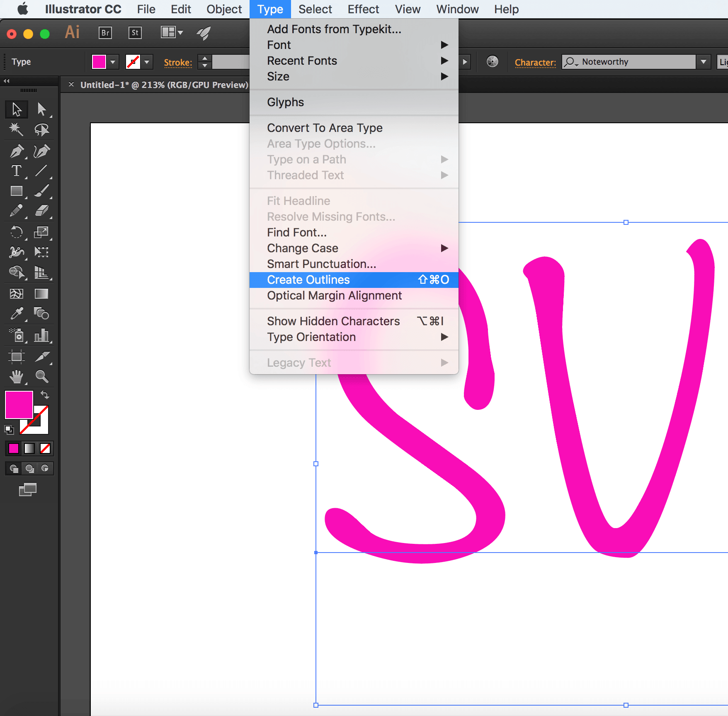728x716 pixels.
Task: Pick the Magic Wand tool
Action: (x=17, y=129)
